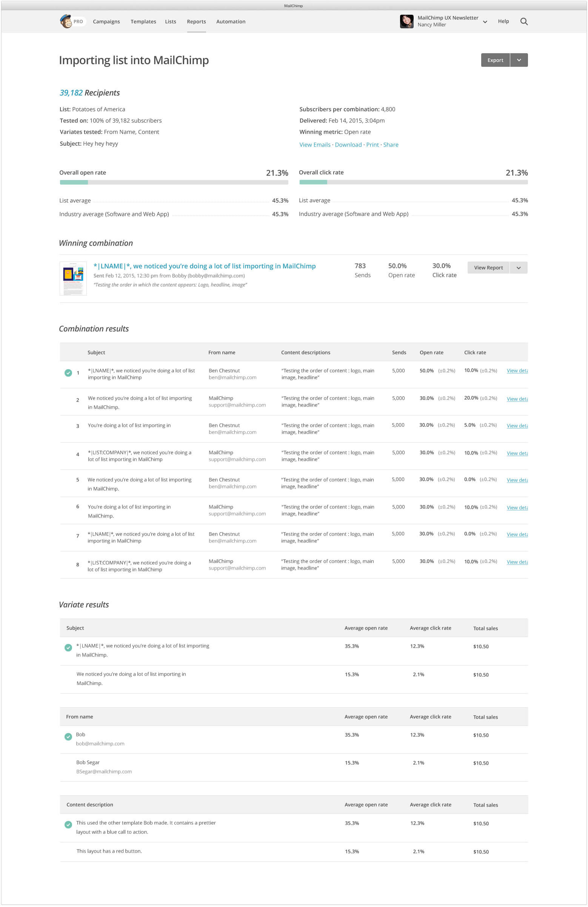Expand the Export options arrow
Image resolution: width=588 pixels, height=907 pixels.
tap(519, 60)
